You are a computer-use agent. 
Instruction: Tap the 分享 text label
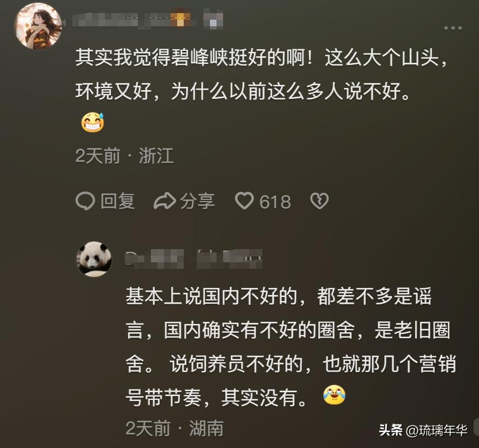pos(197,201)
